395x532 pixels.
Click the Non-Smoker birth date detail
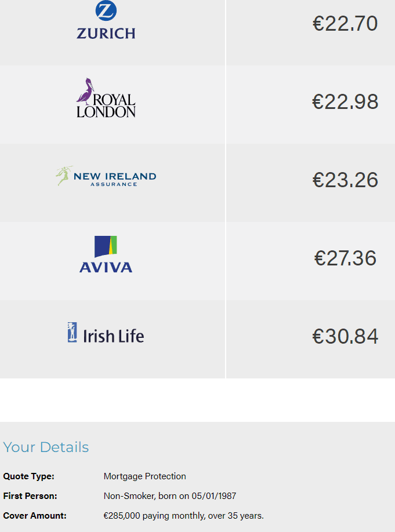click(169, 496)
